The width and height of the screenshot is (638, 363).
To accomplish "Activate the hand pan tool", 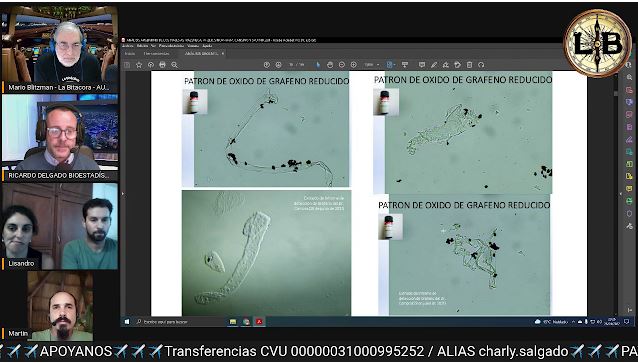I will tap(330, 65).
